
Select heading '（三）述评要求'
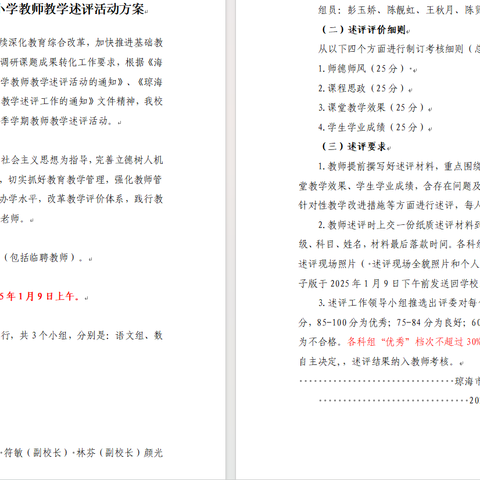(x=354, y=146)
